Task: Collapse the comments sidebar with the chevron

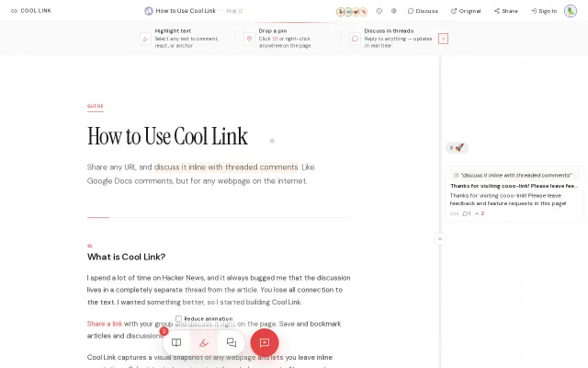Action: point(440,238)
